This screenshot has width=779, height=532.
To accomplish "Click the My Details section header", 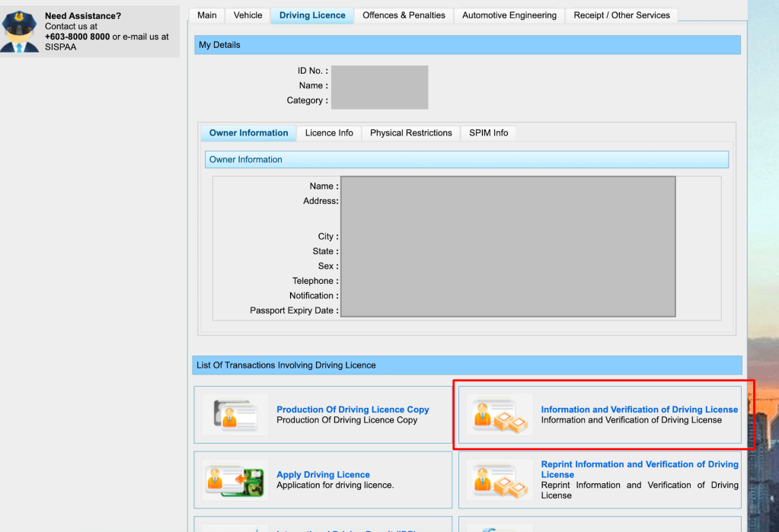I will click(x=467, y=45).
